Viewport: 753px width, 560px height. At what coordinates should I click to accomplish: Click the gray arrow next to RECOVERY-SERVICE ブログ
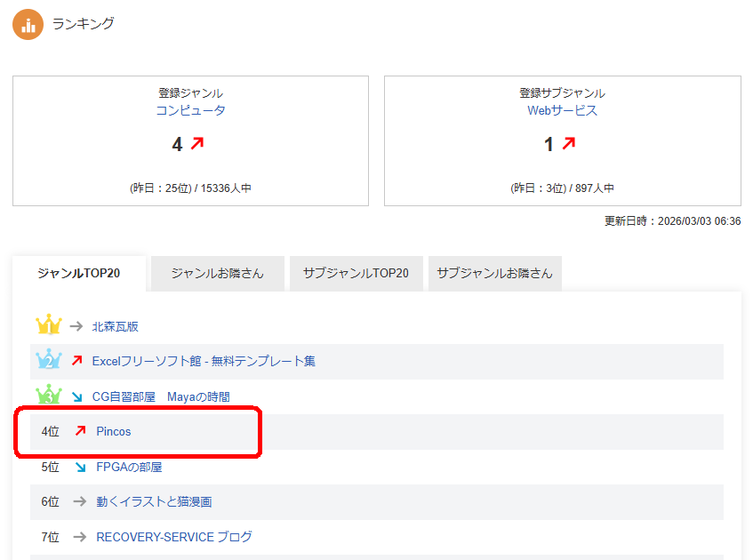[x=80, y=537]
